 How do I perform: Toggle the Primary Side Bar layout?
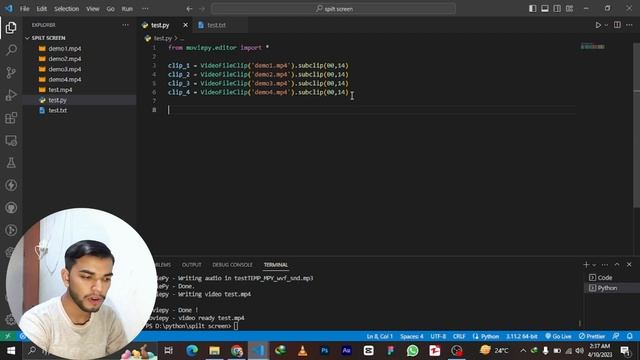[533, 9]
